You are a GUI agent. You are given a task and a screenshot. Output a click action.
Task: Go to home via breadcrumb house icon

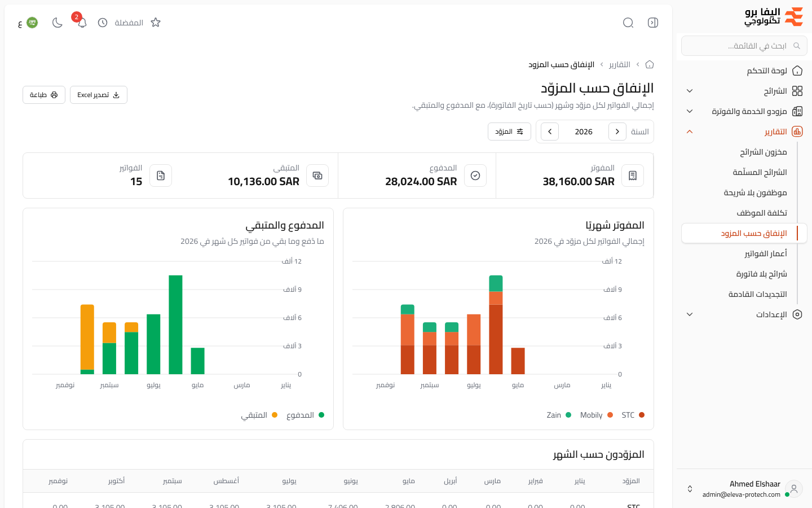(650, 64)
